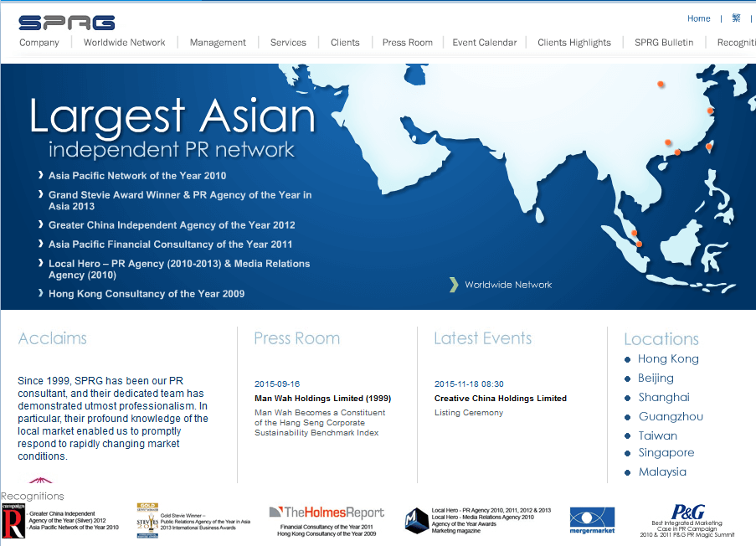Select the Beijing location
Screen dimensions: 756x546
click(x=656, y=379)
